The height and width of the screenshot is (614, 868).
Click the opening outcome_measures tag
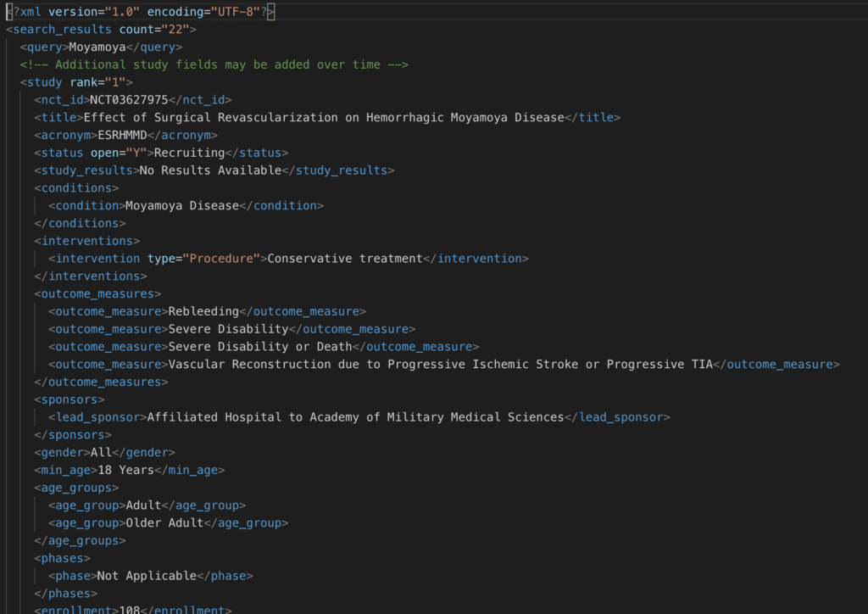coord(97,294)
